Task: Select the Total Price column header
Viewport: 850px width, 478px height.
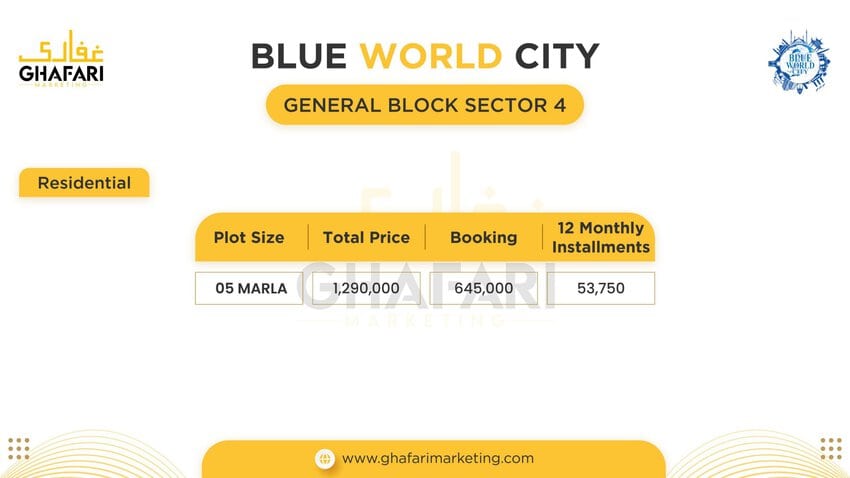Action: tap(366, 237)
